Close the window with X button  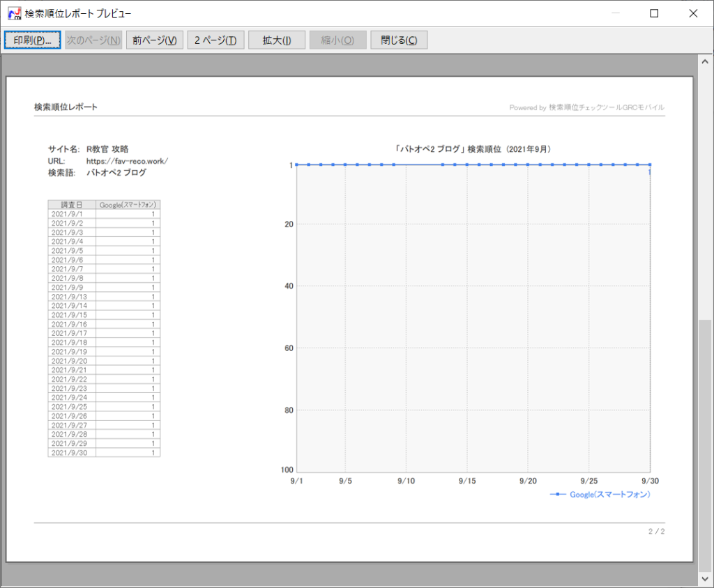692,13
